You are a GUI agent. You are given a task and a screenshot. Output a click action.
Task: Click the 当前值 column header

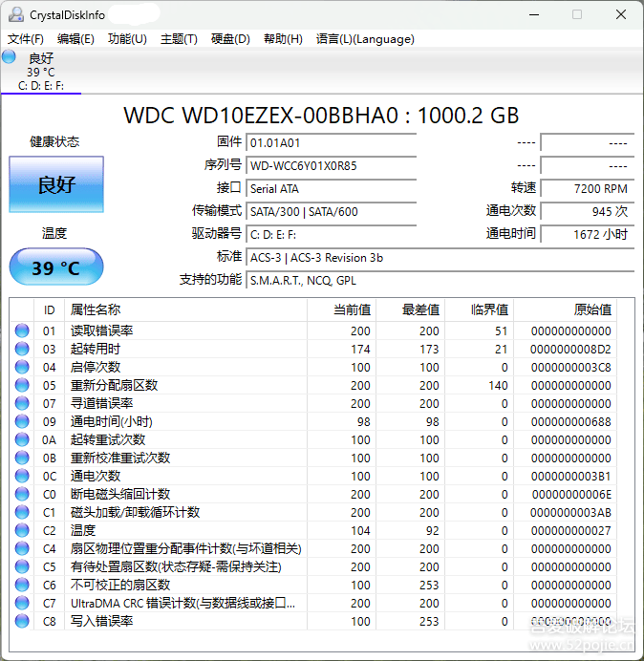point(342,309)
